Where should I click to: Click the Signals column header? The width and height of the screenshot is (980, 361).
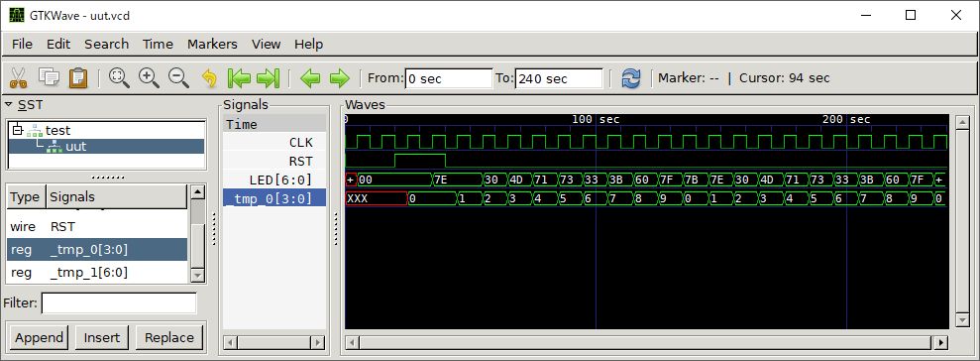coord(116,197)
